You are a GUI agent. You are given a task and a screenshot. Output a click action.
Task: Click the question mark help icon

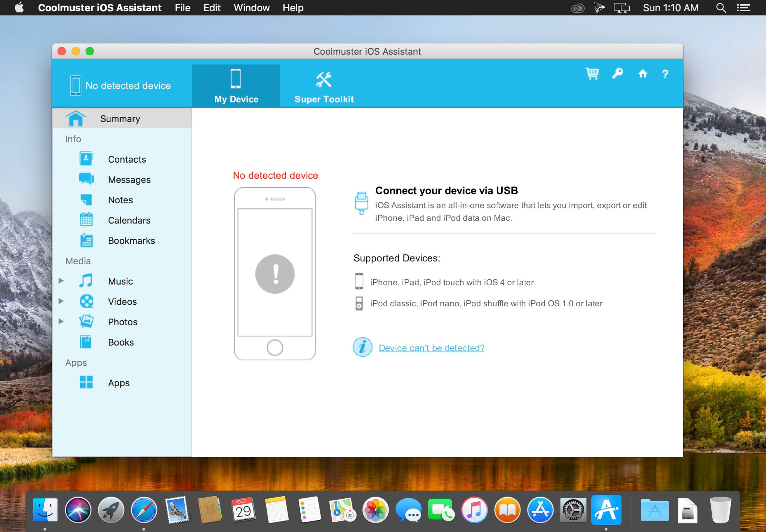[x=665, y=74]
